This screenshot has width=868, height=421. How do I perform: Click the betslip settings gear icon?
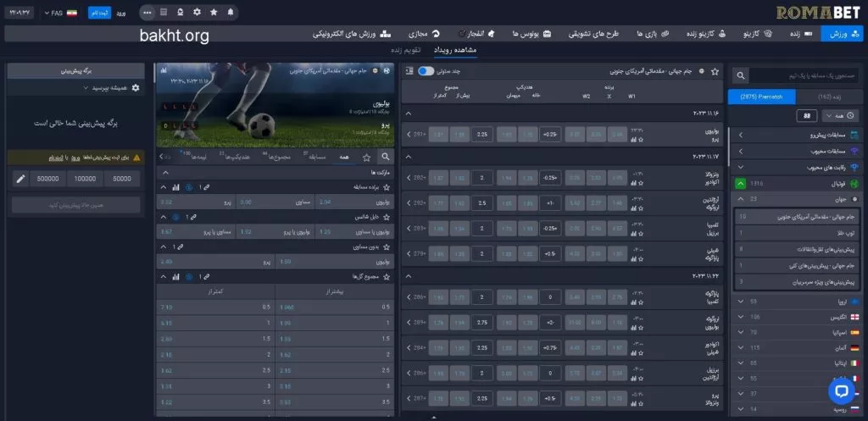click(x=136, y=87)
